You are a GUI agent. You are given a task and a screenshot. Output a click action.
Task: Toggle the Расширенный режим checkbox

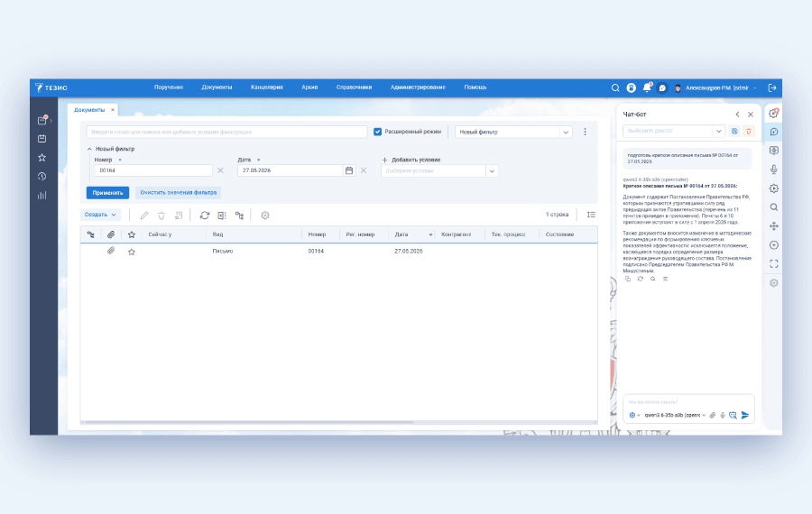[377, 132]
